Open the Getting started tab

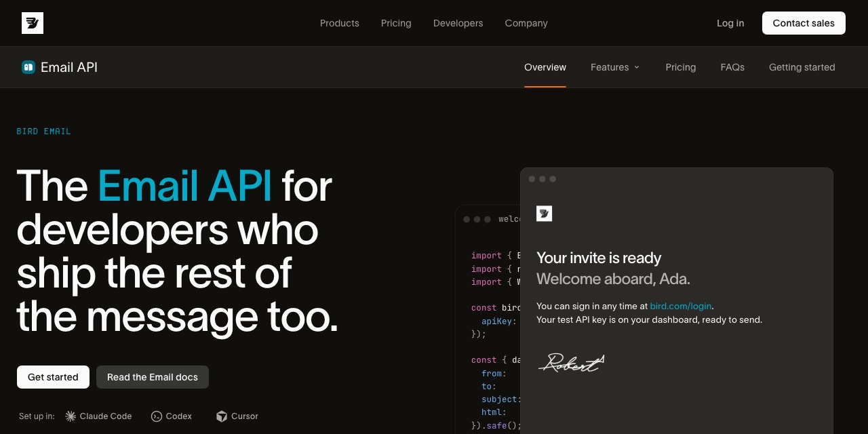pyautogui.click(x=802, y=67)
